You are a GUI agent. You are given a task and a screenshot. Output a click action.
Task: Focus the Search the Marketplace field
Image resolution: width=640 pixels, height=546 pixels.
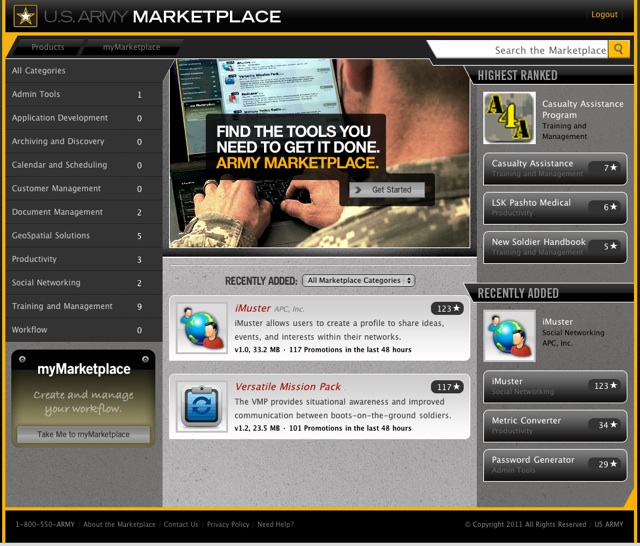tap(520, 50)
